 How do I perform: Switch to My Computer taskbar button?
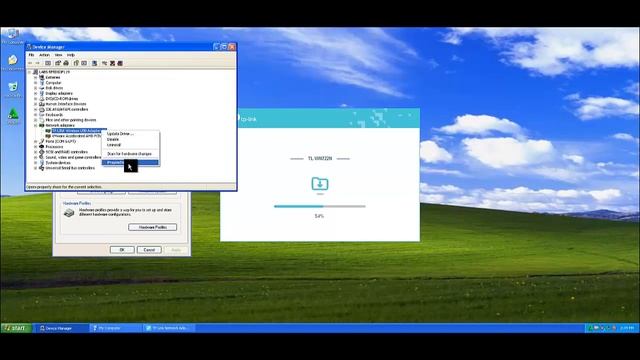pos(116,328)
